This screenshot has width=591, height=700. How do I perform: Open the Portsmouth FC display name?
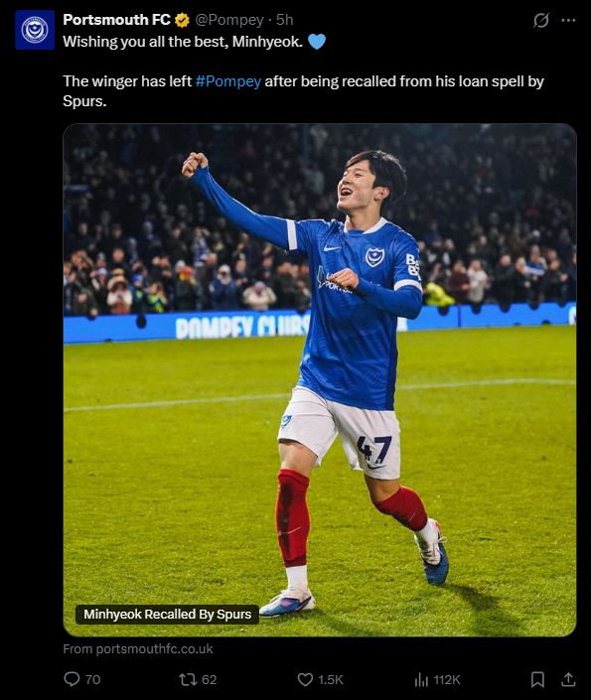[x=116, y=20]
